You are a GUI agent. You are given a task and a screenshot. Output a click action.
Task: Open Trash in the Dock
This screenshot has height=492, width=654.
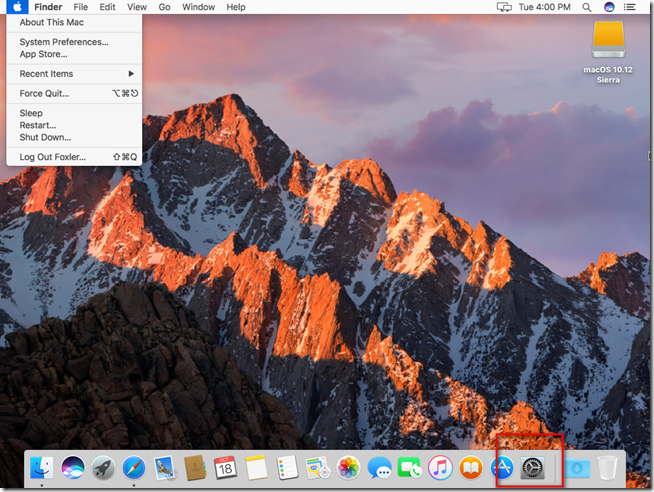[x=607, y=467]
